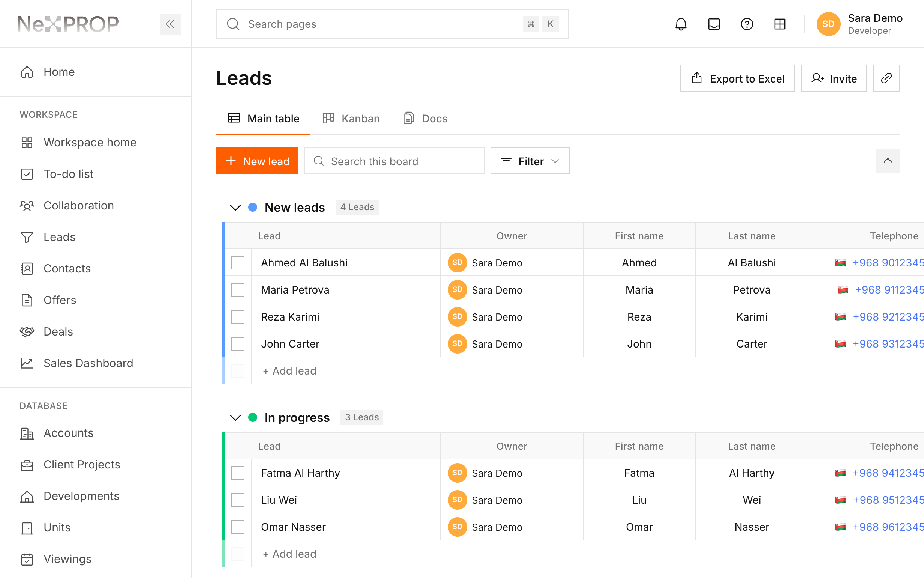Screen dimensions: 924x578
Task: Select the Omar Nasser row checkbox
Action: pos(237,527)
